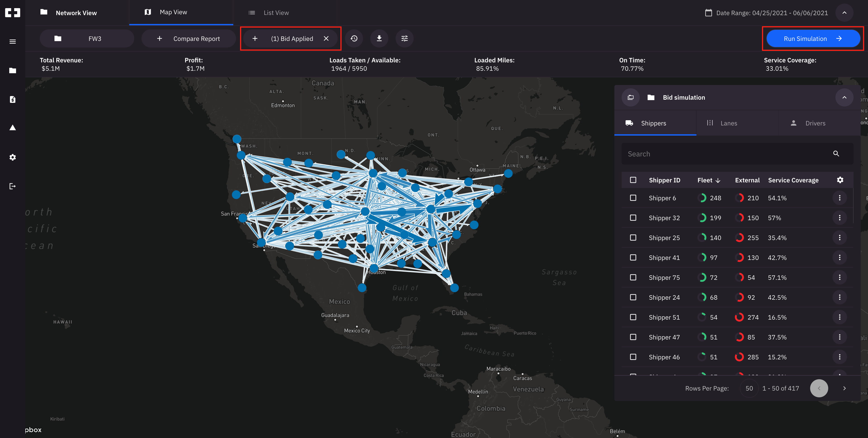Open table column settings gear icon

point(840,180)
